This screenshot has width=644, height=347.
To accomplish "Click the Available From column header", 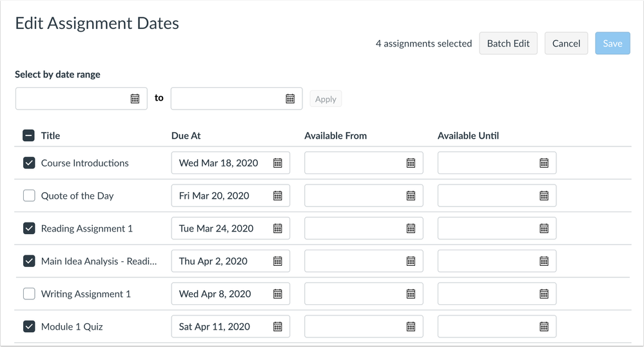I will [335, 135].
